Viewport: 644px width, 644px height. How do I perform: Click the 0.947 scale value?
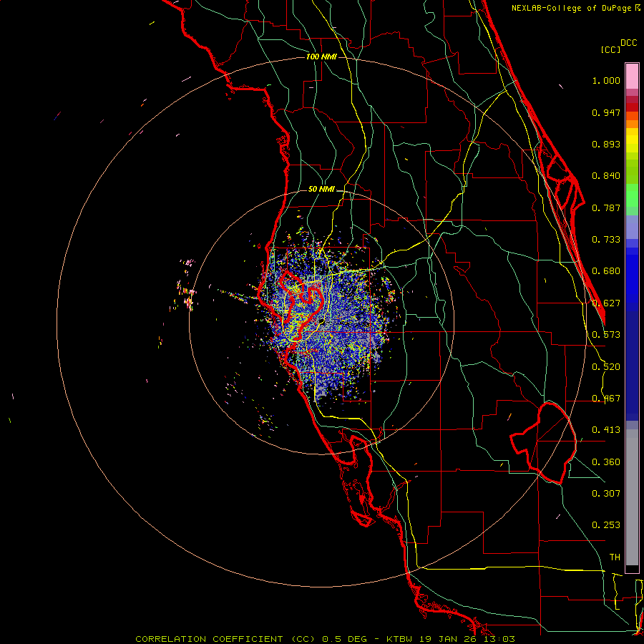606,112
